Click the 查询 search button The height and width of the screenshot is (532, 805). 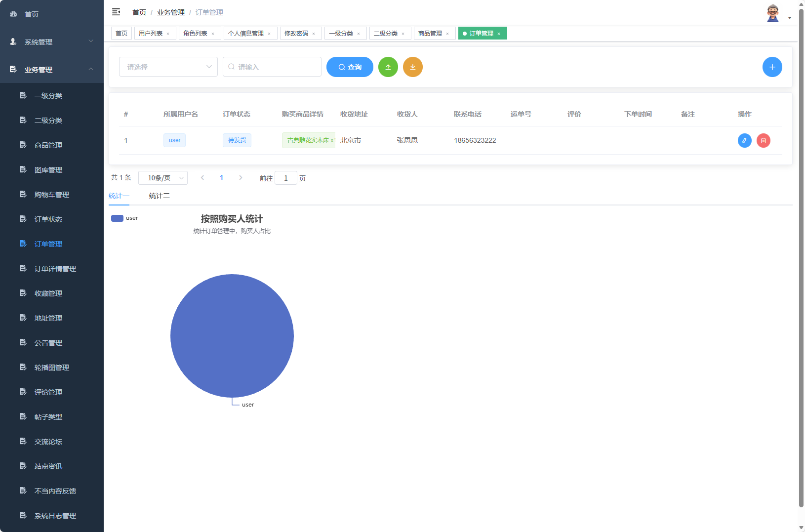click(350, 67)
